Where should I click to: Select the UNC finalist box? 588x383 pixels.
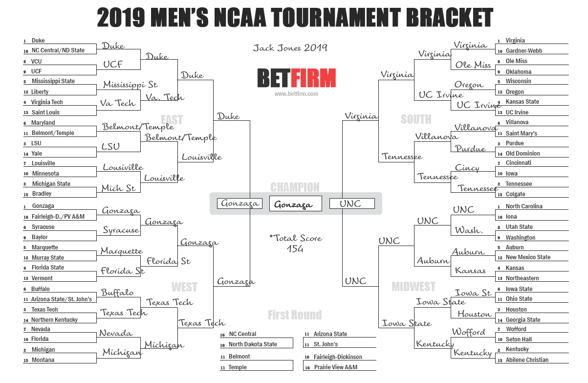click(352, 203)
